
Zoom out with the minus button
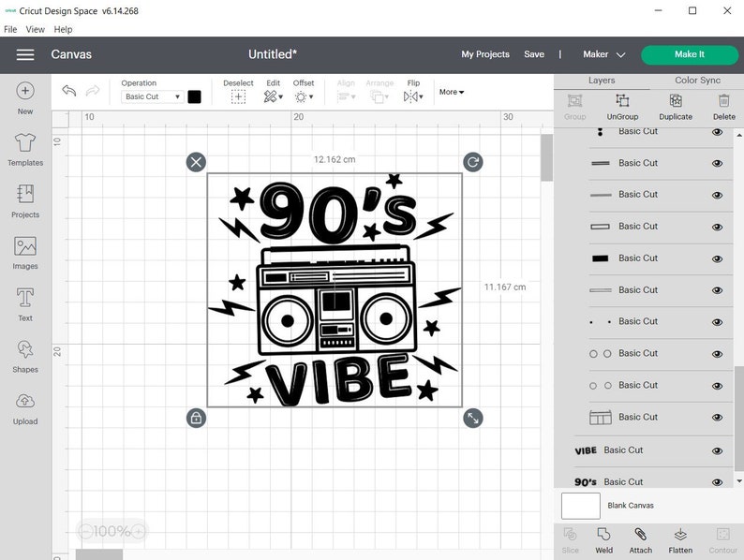(x=85, y=532)
